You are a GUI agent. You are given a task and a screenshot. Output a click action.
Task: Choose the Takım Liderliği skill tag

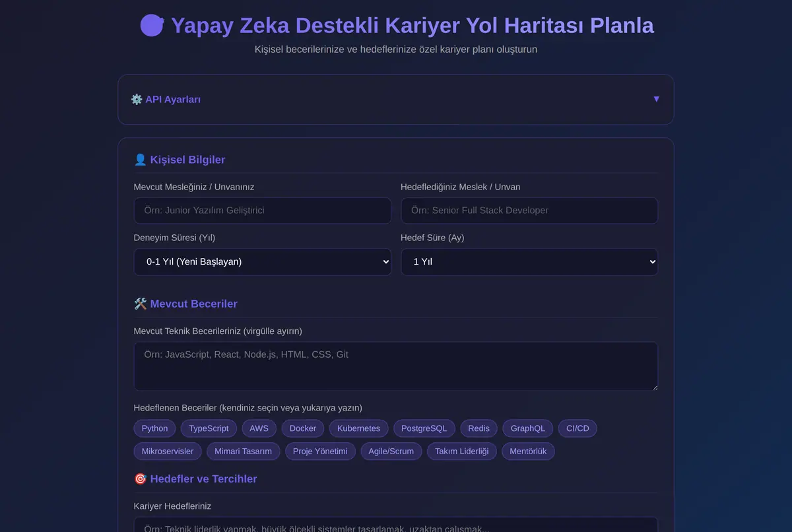pyautogui.click(x=462, y=451)
